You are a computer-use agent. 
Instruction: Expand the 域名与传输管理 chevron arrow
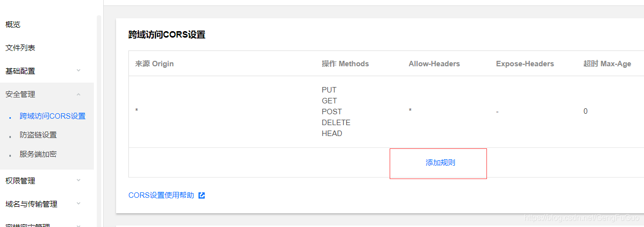(79, 204)
